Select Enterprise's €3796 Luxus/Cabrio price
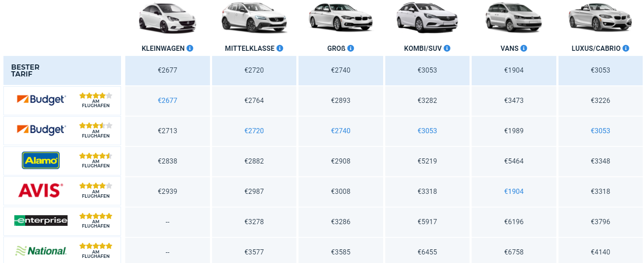Viewport: 644px width, 263px height. tap(600, 222)
